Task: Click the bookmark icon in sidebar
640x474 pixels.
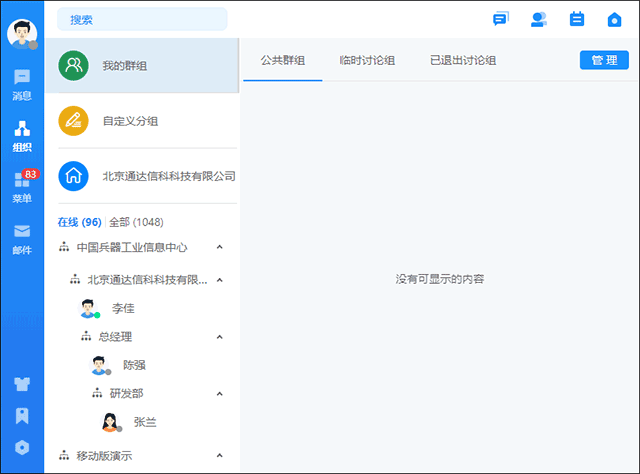Action: pos(22,416)
